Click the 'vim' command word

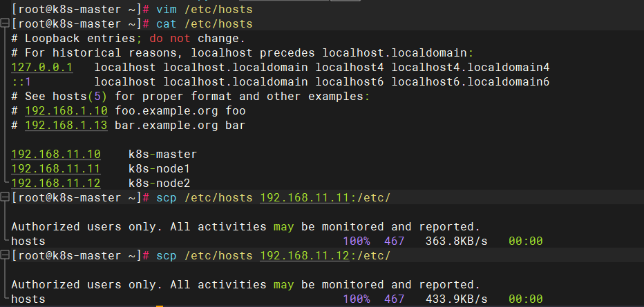point(167,9)
